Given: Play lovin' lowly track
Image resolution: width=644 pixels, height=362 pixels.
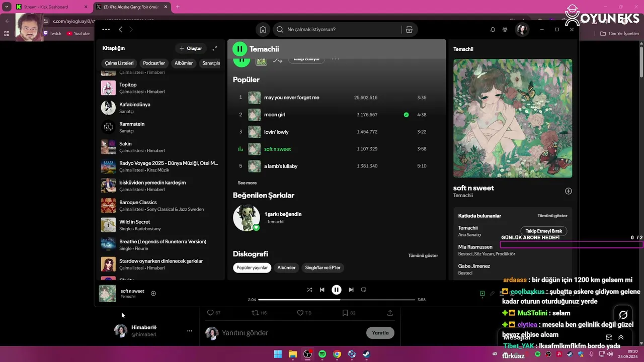Looking at the screenshot, I should tap(336, 132).
